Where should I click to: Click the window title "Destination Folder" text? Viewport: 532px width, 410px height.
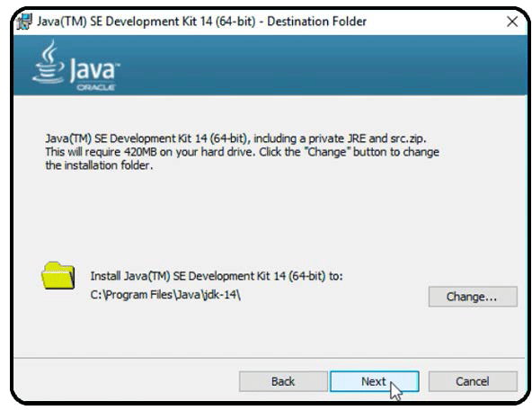pos(317,22)
